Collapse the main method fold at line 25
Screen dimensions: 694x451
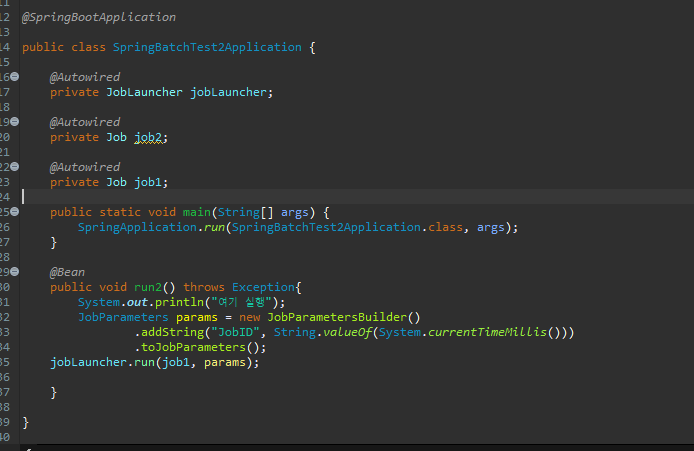[15, 212]
